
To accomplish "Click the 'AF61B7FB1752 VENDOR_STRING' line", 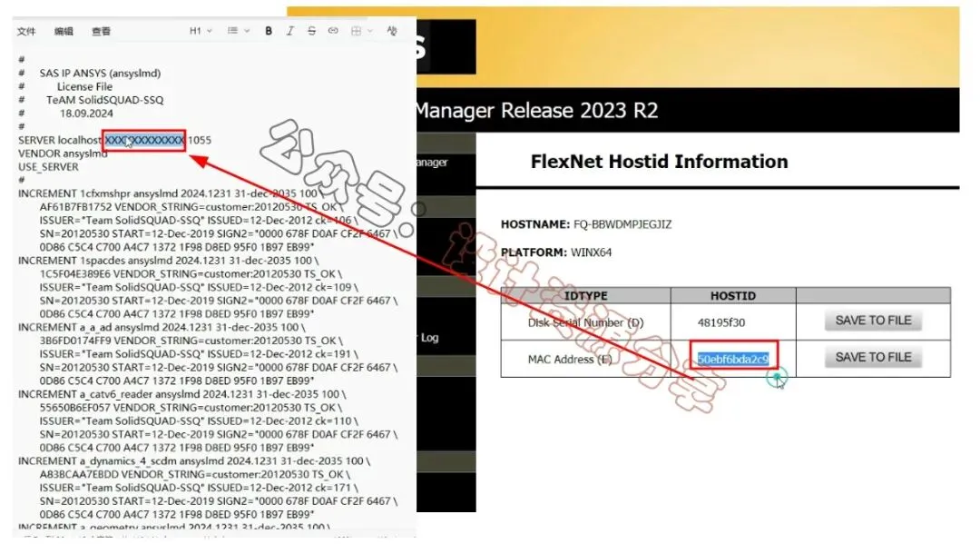I will pyautogui.click(x=191, y=207).
